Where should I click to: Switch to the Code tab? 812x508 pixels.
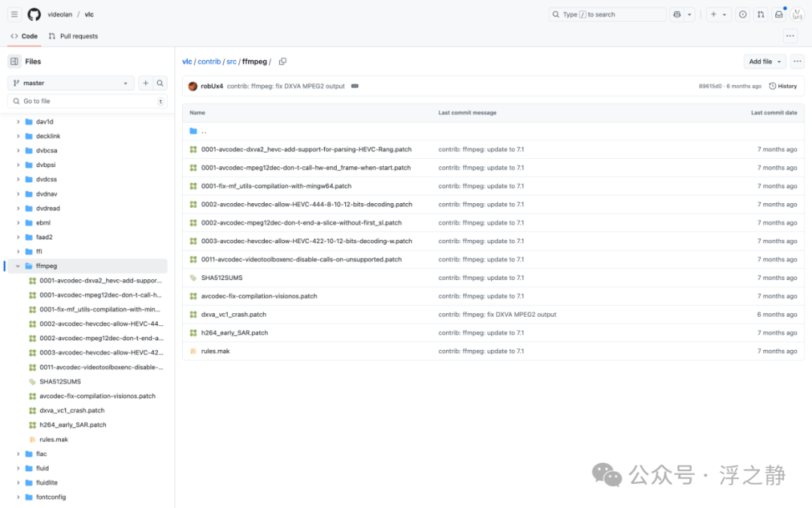pyautogui.click(x=24, y=36)
